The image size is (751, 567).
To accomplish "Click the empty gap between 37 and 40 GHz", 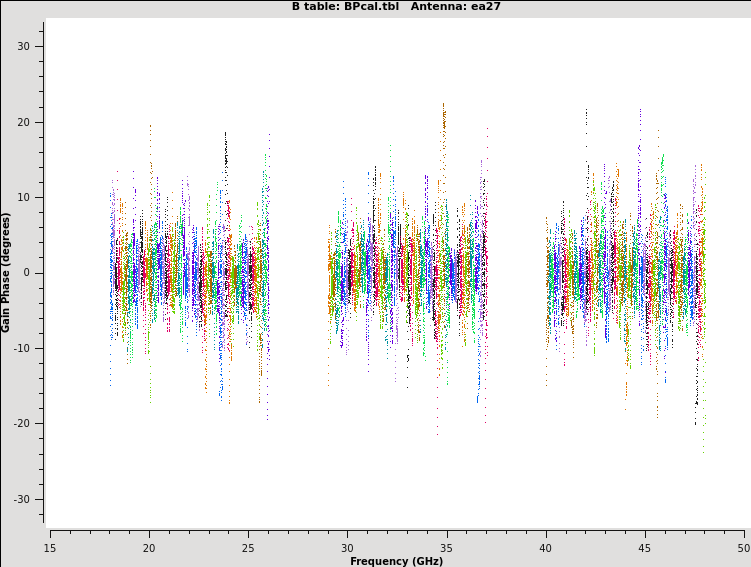I will click(516, 272).
